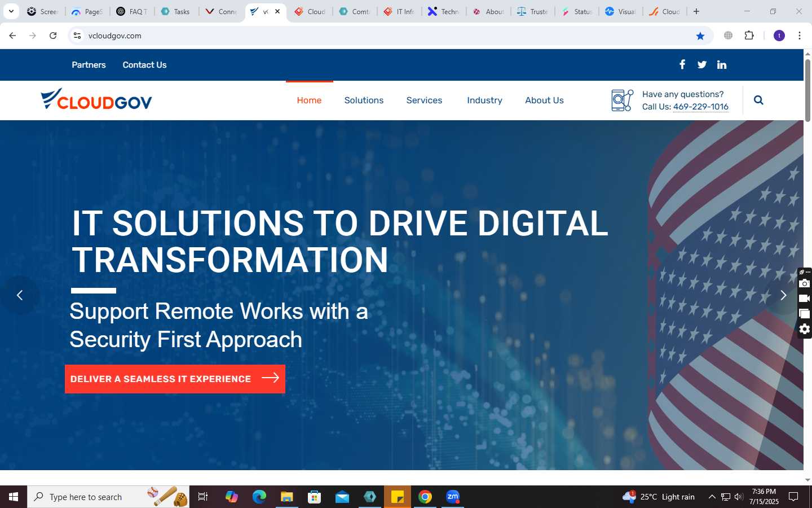Go to previous slide with left arrow
Image resolution: width=812 pixels, height=508 pixels.
(20, 295)
